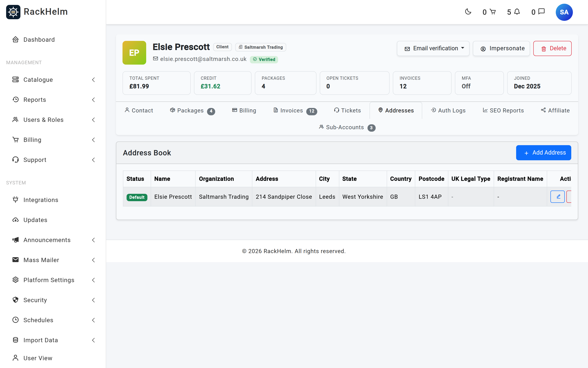Expand the Import Data menu
This screenshot has width=588, height=368.
click(53, 340)
